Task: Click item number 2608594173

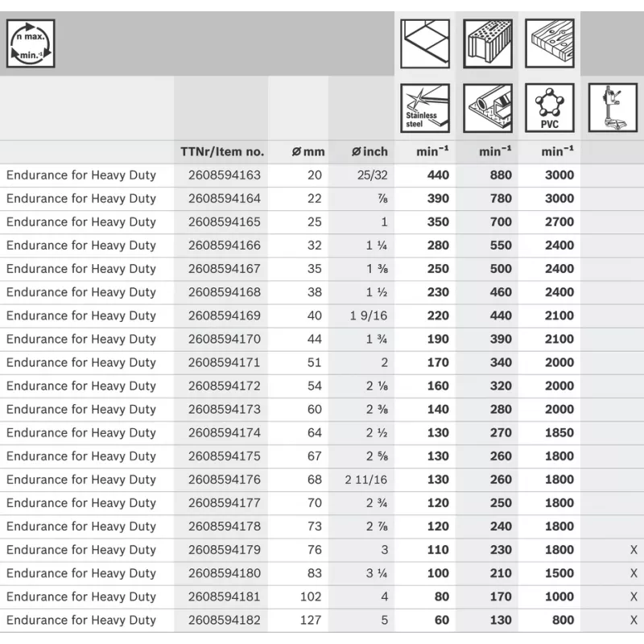Action: 225,409
